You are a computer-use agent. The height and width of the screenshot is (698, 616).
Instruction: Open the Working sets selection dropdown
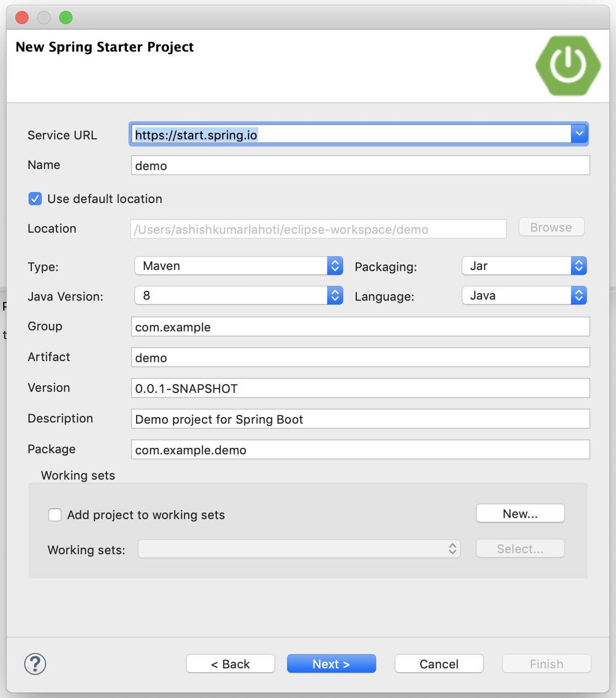click(452, 549)
